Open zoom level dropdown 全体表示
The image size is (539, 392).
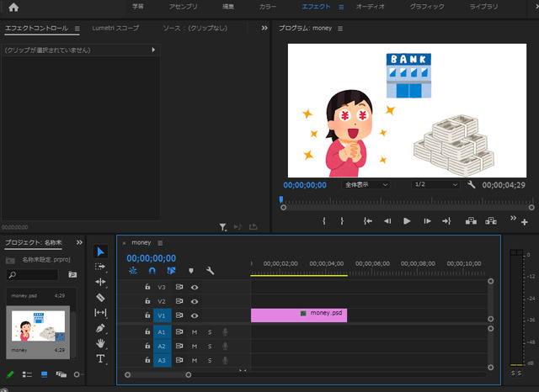tap(366, 185)
